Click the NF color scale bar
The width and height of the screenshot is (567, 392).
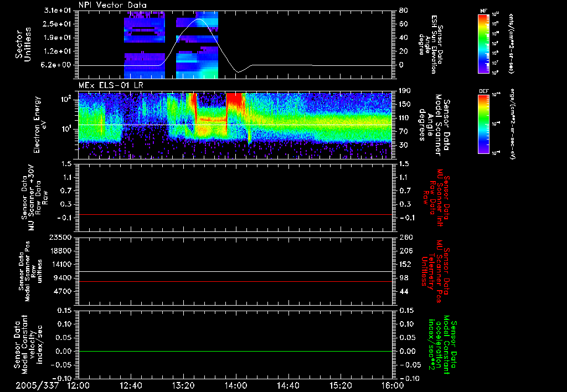coord(483,43)
